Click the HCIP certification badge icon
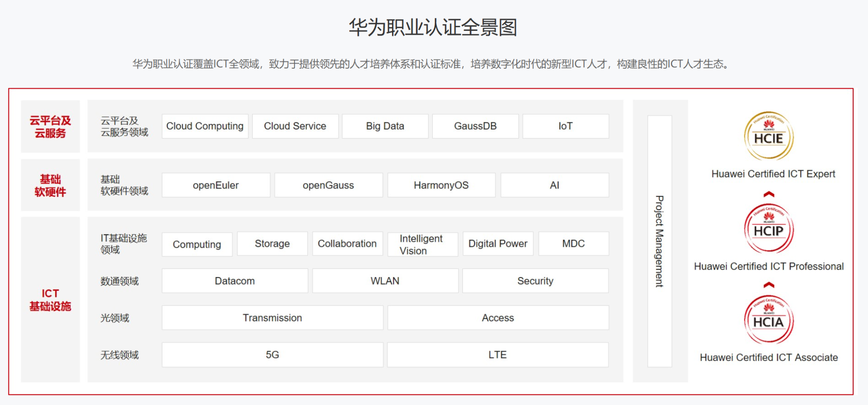Viewport: 868px width, 405px height. pyautogui.click(x=768, y=228)
